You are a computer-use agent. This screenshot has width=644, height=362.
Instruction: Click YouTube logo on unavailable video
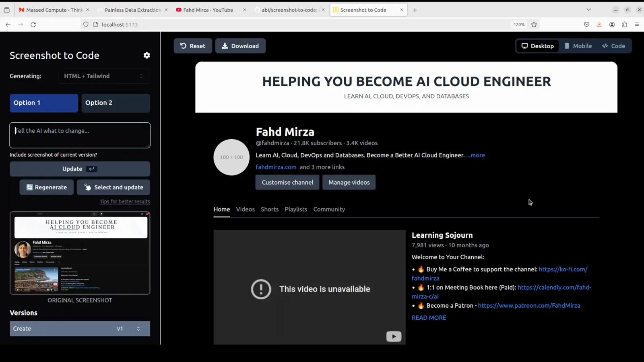pyautogui.click(x=394, y=336)
